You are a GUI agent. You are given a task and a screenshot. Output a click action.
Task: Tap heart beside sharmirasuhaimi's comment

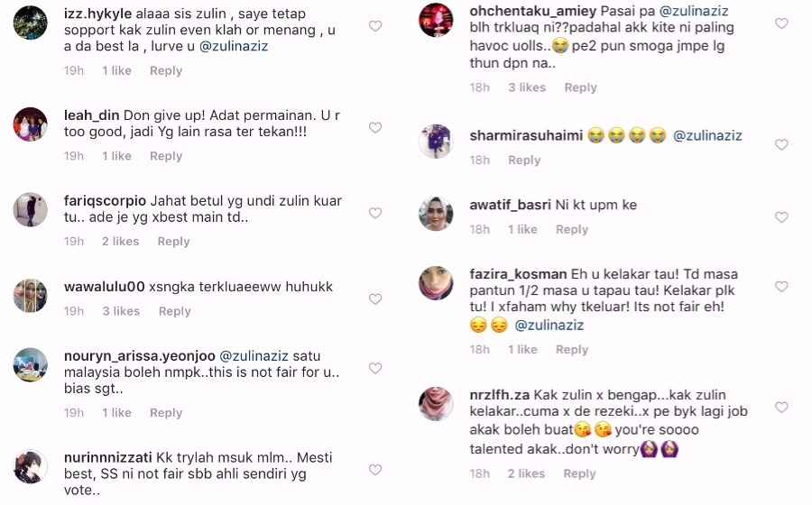[781, 144]
